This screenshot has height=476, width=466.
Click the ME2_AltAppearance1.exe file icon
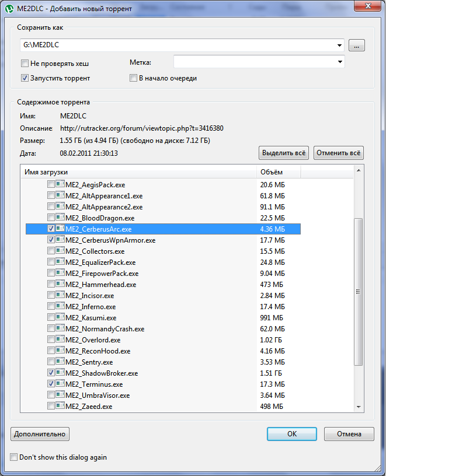[60, 195]
